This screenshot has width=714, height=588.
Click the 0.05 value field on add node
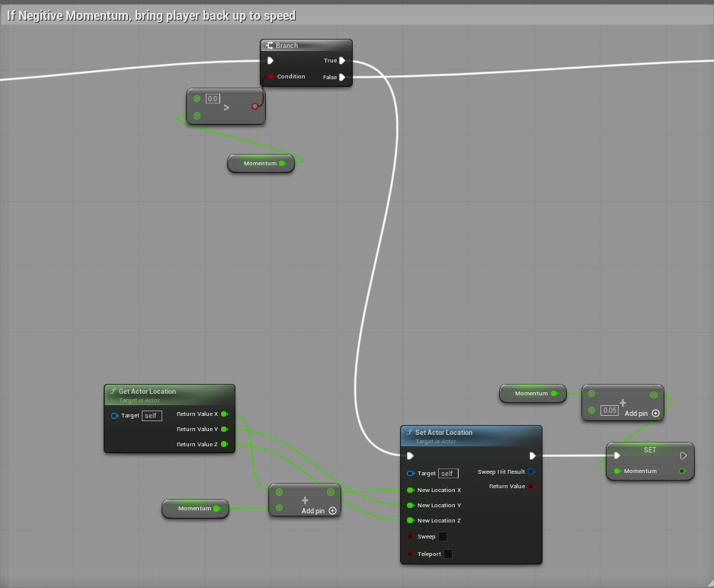(x=609, y=410)
